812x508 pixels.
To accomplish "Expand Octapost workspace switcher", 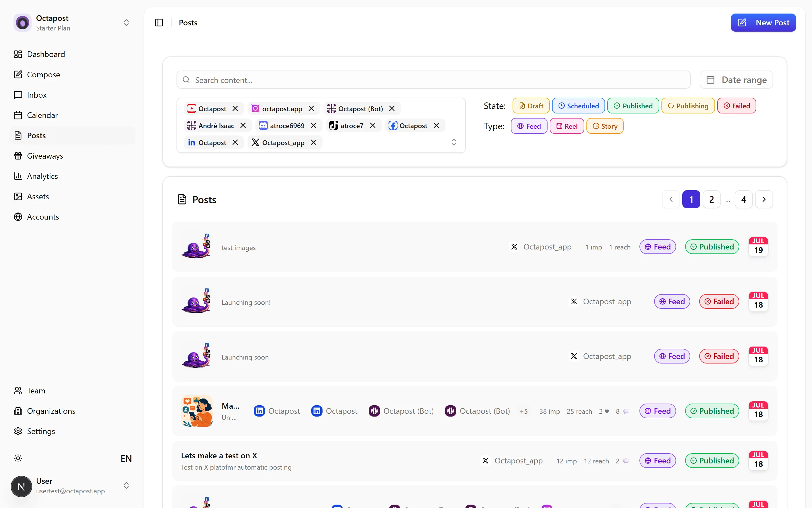I will [x=126, y=23].
